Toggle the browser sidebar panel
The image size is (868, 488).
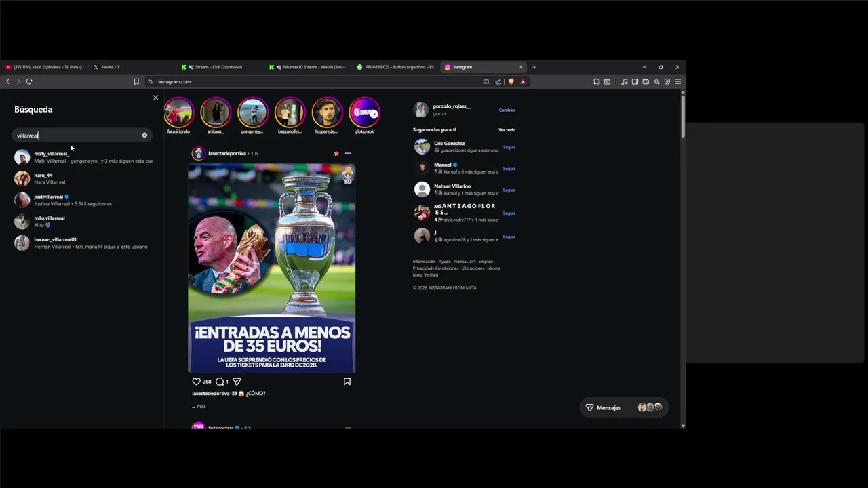tap(635, 81)
